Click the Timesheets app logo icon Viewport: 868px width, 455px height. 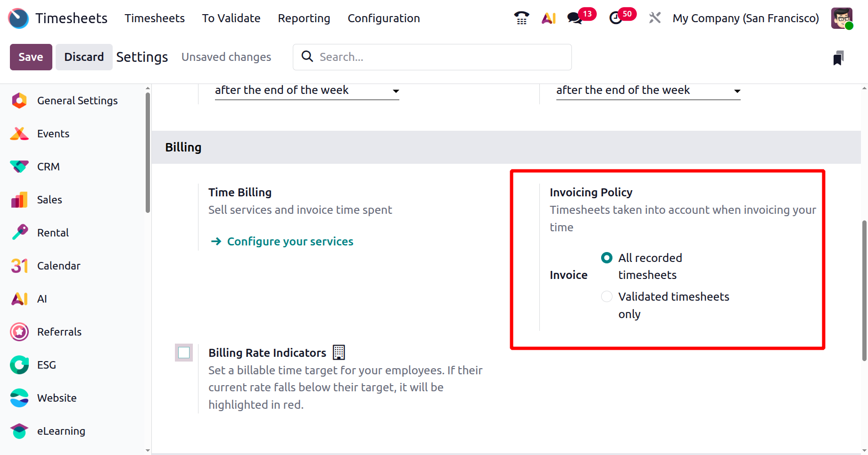pyautogui.click(x=19, y=18)
